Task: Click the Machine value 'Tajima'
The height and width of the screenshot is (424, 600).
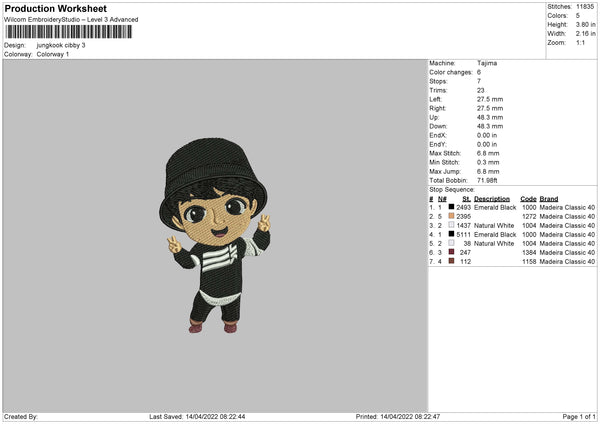Action: (487, 63)
